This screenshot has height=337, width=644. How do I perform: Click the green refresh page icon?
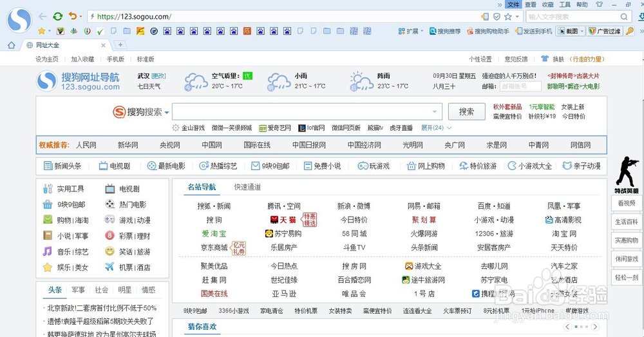tap(58, 17)
